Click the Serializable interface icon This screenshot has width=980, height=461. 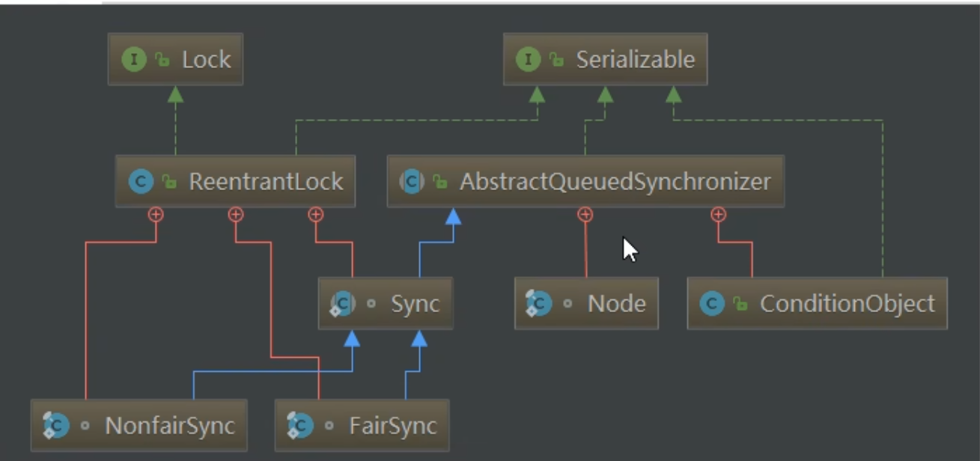529,60
